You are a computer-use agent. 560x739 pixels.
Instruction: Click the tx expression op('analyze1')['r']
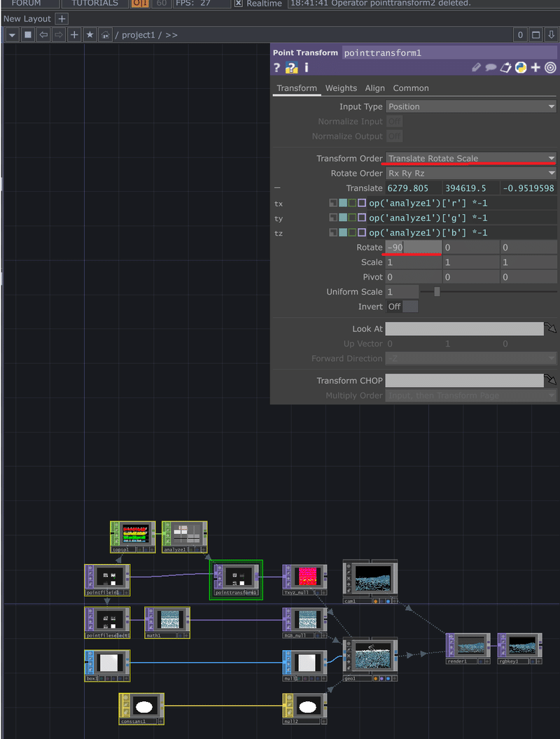click(x=462, y=203)
